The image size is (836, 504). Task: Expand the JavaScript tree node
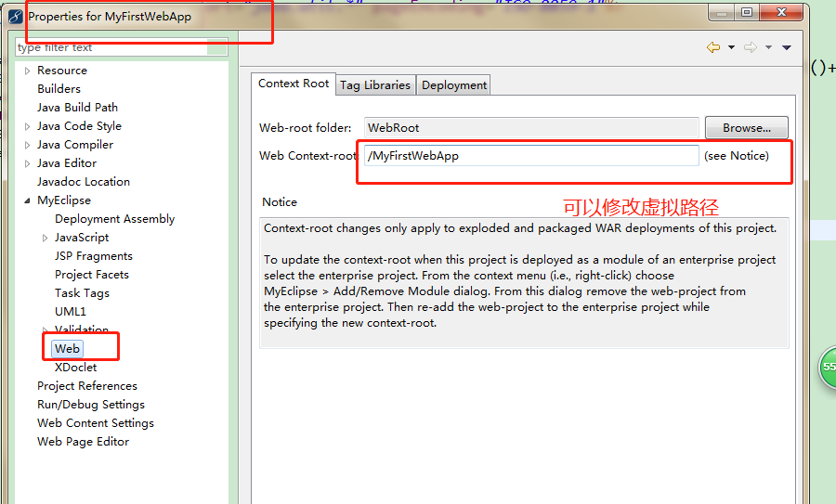[45, 238]
